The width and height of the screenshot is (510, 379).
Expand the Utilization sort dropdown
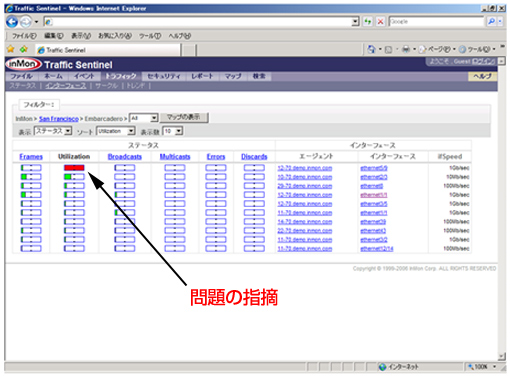tap(116, 131)
